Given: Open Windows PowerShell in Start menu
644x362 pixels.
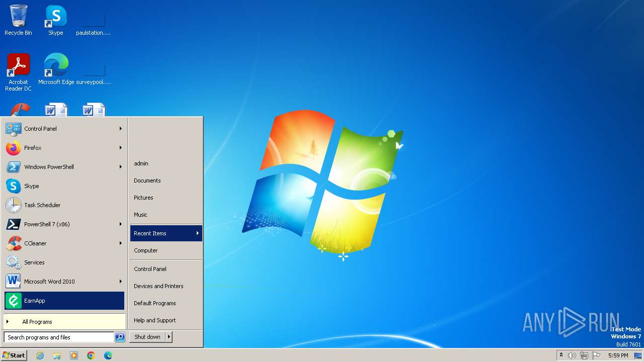Looking at the screenshot, I should click(x=64, y=167).
